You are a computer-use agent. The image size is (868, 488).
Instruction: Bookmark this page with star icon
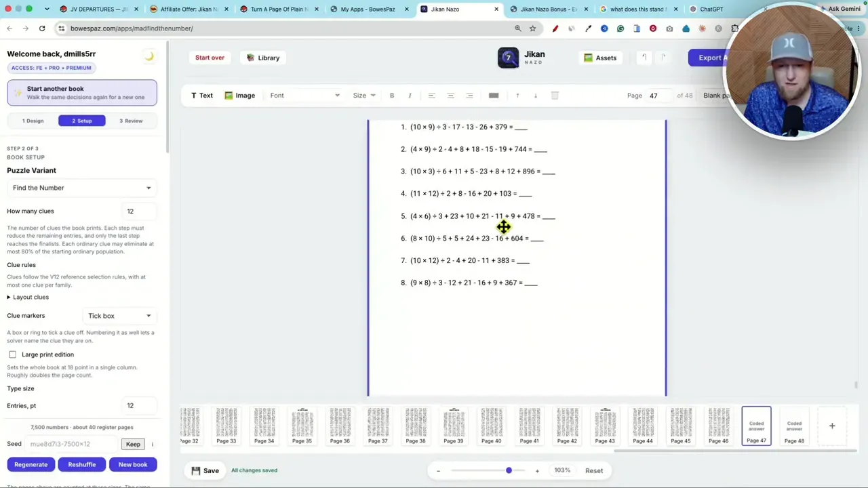[x=533, y=28]
